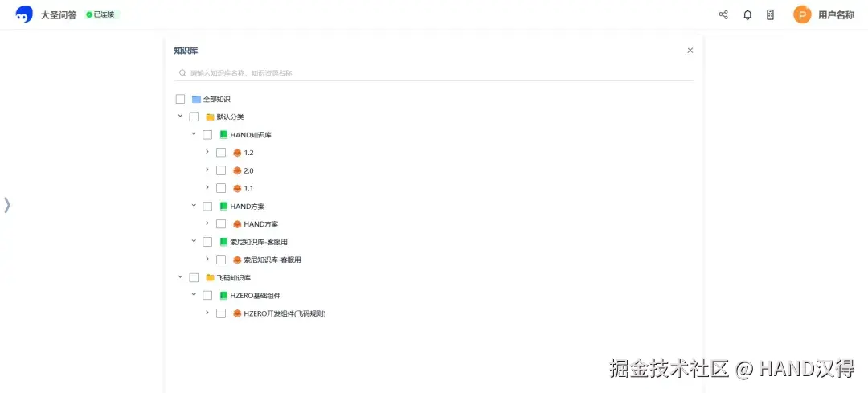Click the search magnifier icon in 知识库 panel
The height and width of the screenshot is (393, 868).
(182, 72)
